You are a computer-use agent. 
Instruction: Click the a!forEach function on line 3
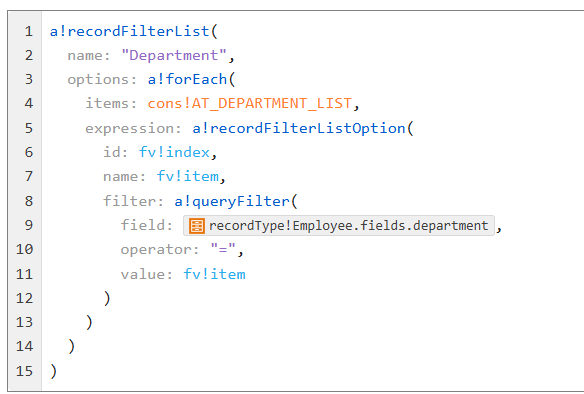click(x=187, y=79)
